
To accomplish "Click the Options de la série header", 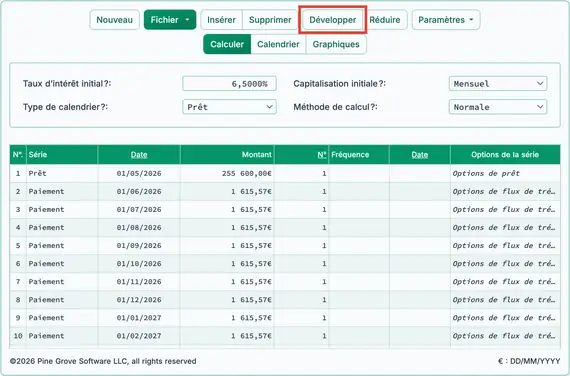I will click(x=505, y=155).
